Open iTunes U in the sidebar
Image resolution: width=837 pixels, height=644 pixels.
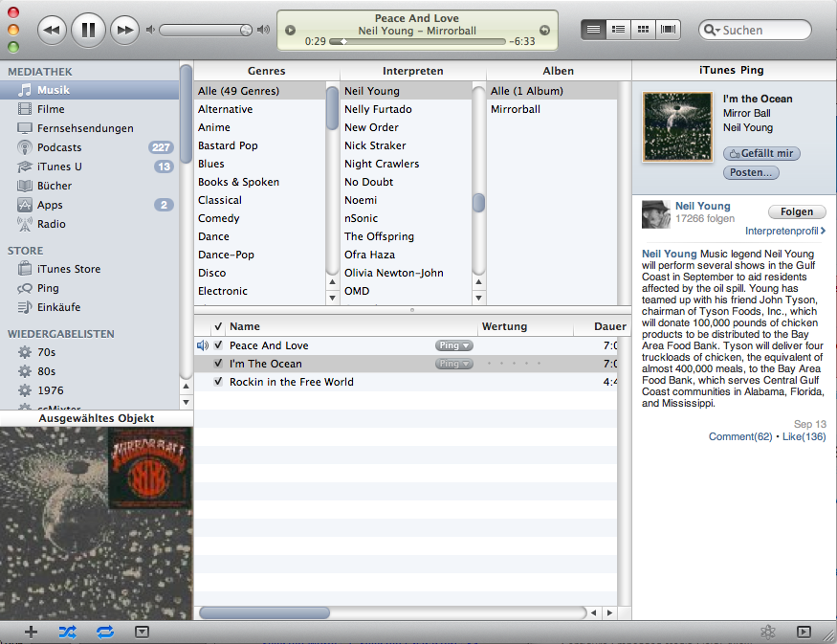[x=90, y=167]
